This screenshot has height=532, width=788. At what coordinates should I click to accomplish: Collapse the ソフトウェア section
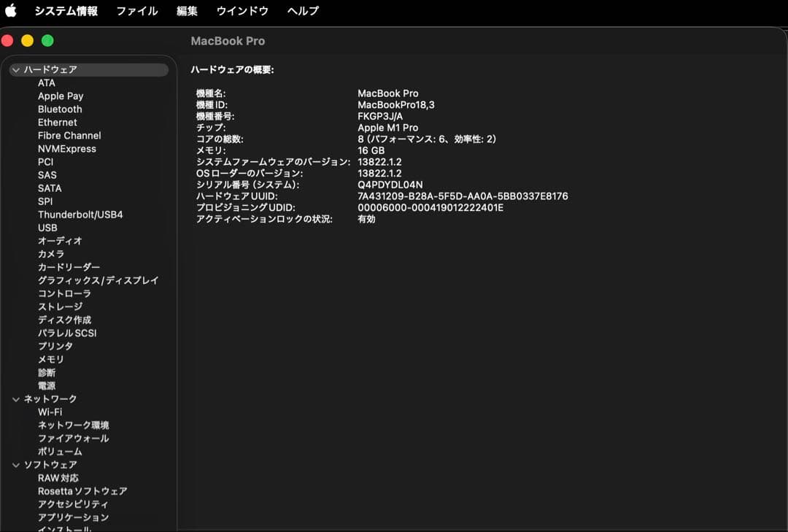coord(16,464)
